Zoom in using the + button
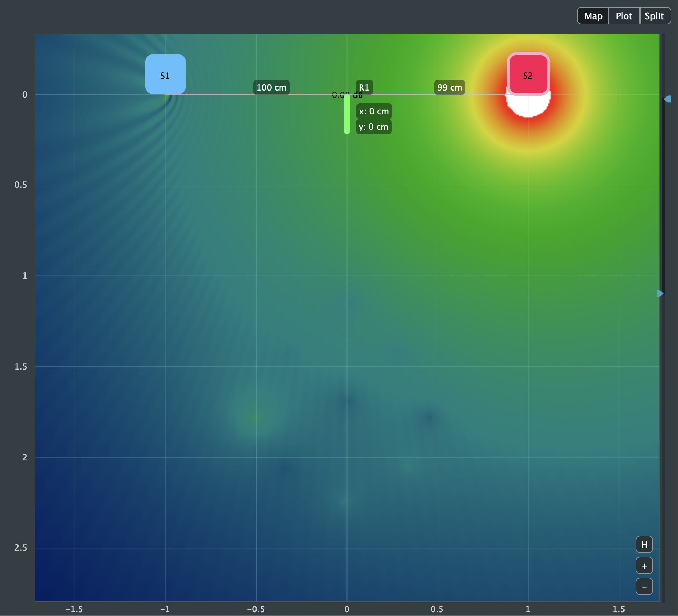The height and width of the screenshot is (616, 678). tap(644, 565)
